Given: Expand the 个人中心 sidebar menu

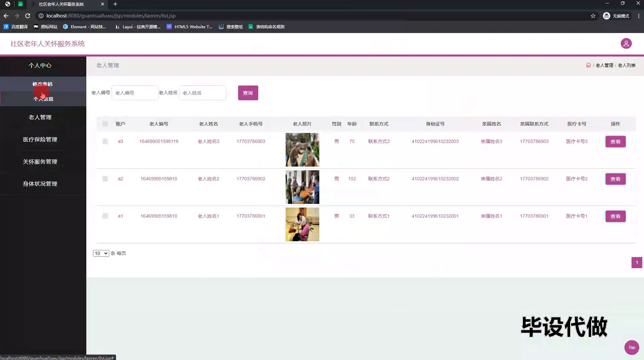Looking at the screenshot, I should point(40,65).
